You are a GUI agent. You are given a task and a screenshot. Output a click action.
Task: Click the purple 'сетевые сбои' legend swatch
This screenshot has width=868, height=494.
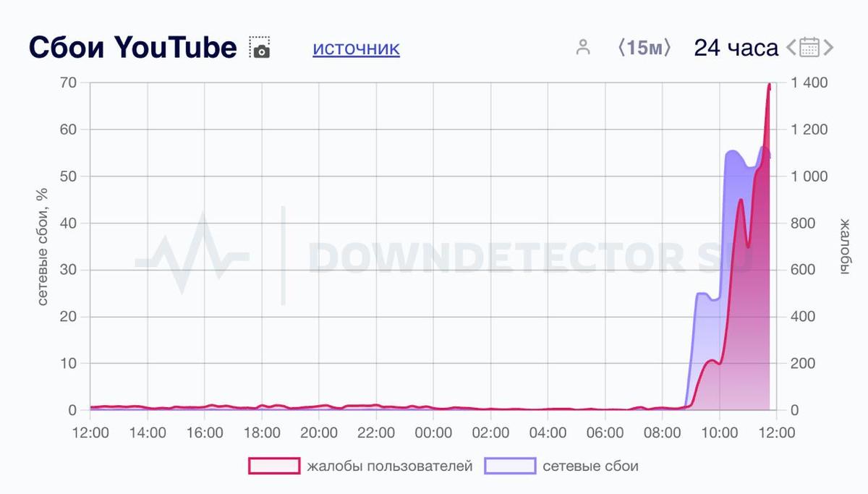click(x=510, y=467)
